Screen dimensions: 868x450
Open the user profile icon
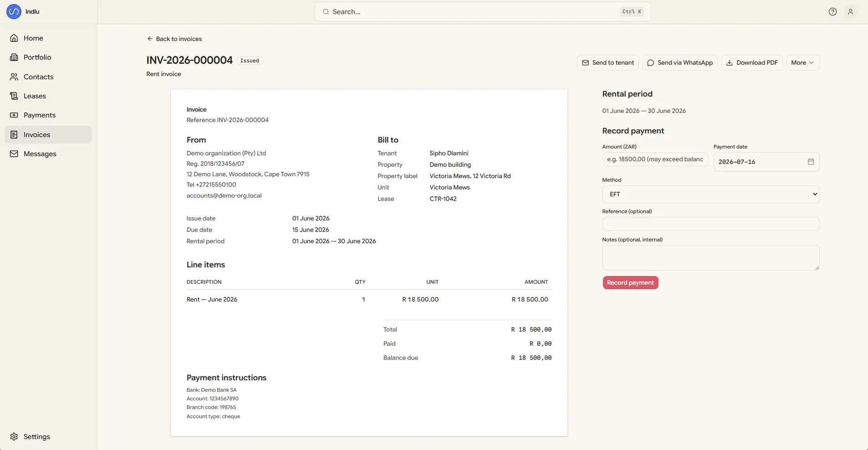coord(850,12)
